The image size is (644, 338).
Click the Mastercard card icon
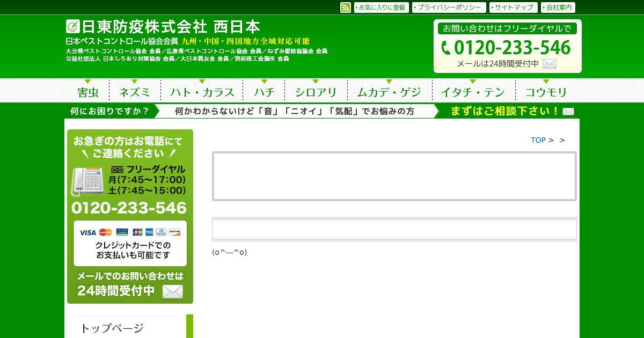(x=106, y=232)
